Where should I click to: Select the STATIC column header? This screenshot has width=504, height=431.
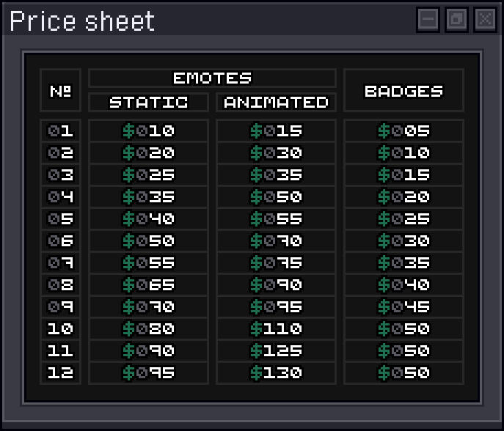point(148,103)
